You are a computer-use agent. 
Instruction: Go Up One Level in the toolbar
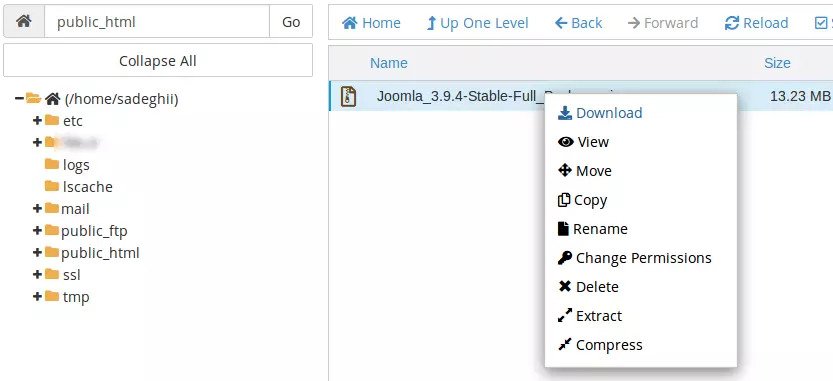[477, 23]
